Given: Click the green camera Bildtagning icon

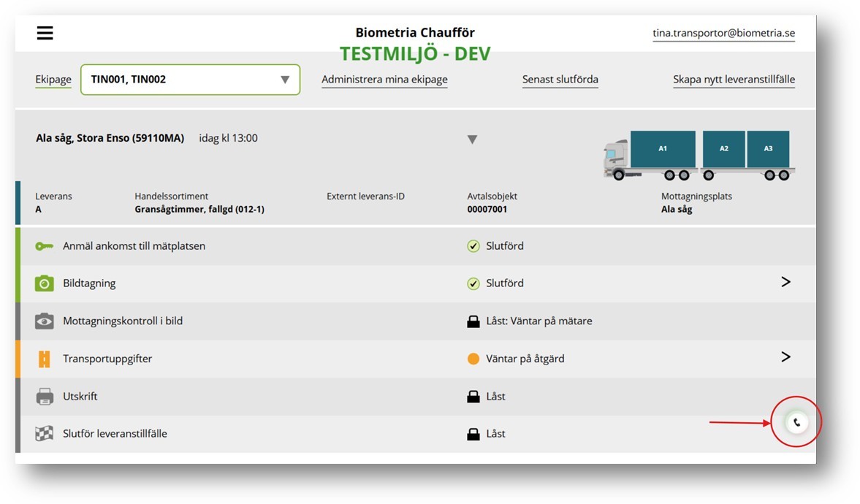Looking at the screenshot, I should 45,283.
